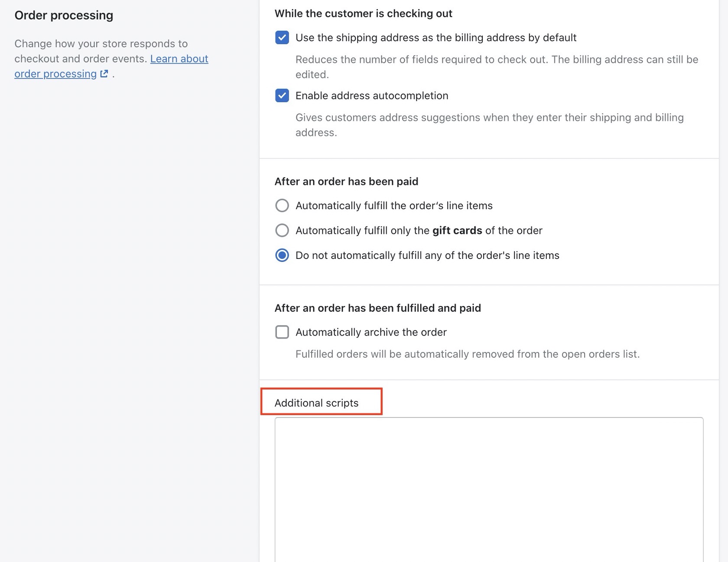
Task: Click the Fulfilled orders will be removed description
Action: [x=467, y=354]
